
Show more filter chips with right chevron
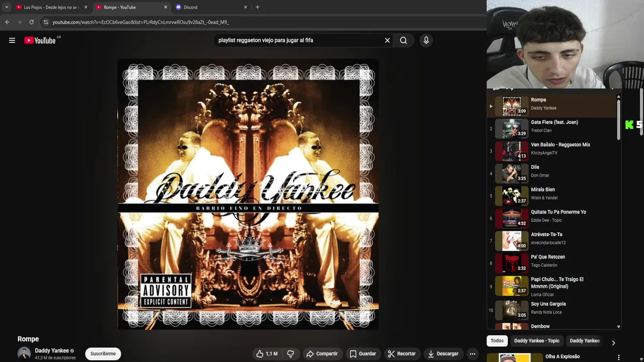pos(613,343)
